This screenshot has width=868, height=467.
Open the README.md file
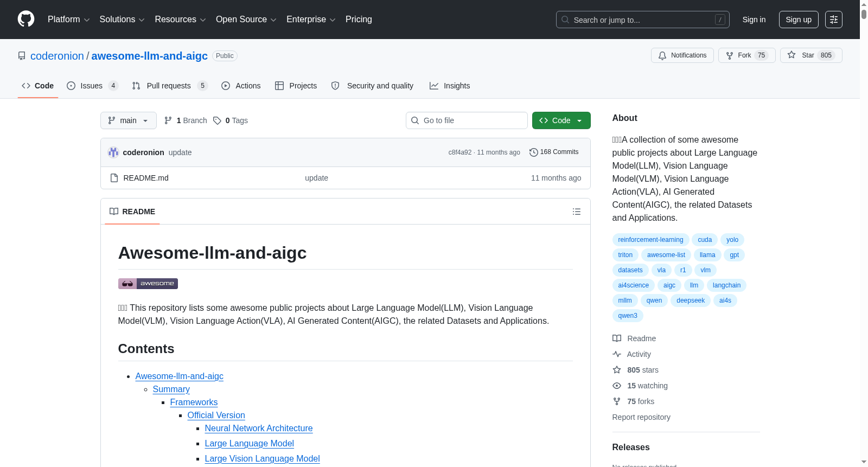tap(146, 178)
